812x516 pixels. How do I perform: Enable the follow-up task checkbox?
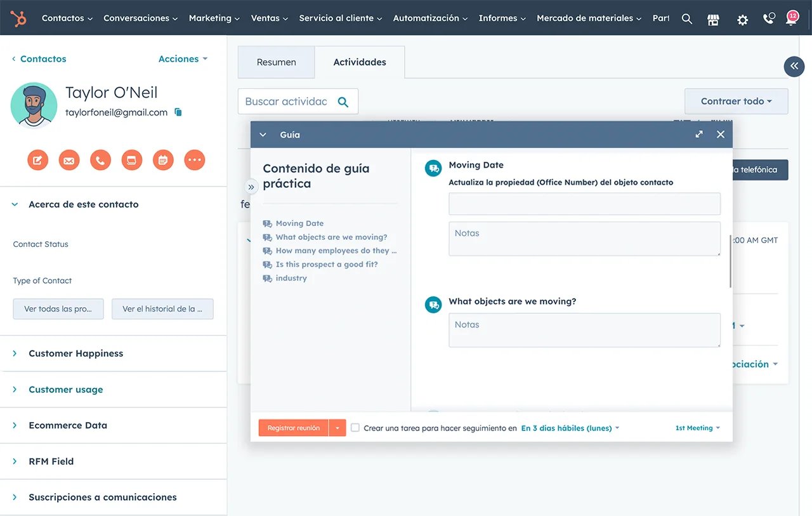coord(355,428)
